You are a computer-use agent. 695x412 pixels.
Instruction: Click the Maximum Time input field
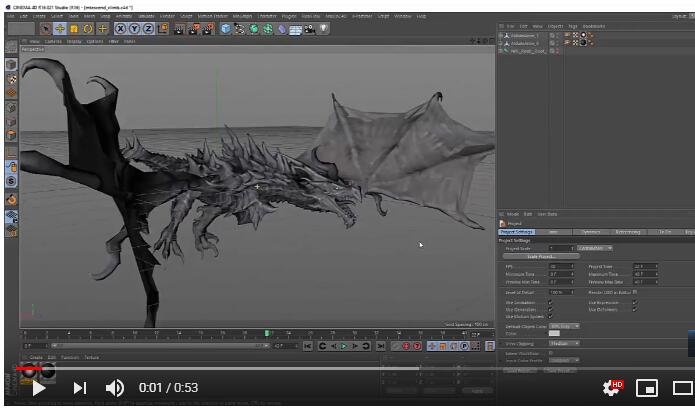click(x=645, y=274)
